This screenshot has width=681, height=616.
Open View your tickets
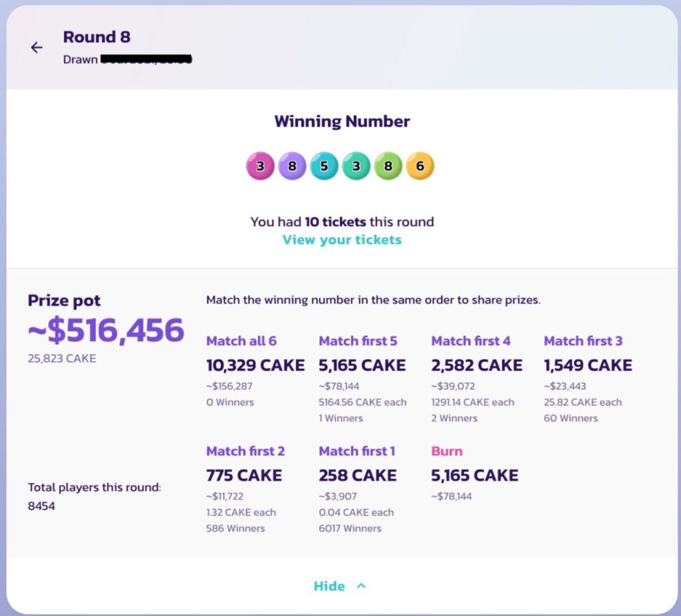click(x=341, y=240)
